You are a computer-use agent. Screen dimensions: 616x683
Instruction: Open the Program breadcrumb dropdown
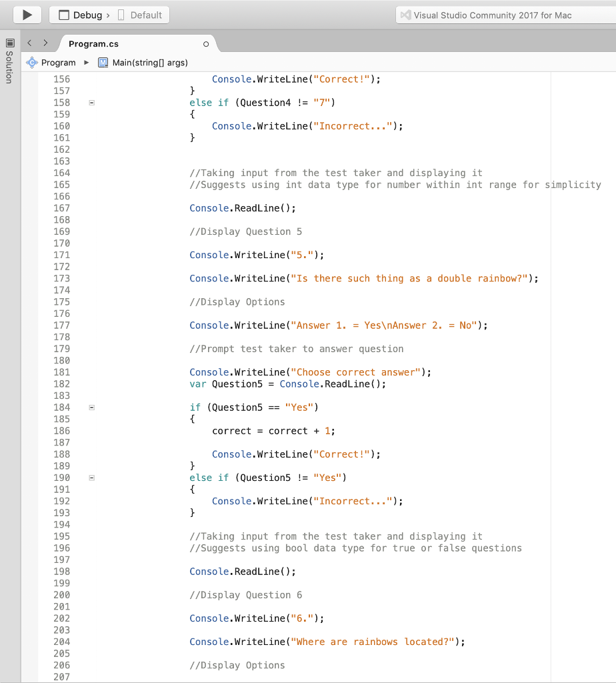[58, 61]
